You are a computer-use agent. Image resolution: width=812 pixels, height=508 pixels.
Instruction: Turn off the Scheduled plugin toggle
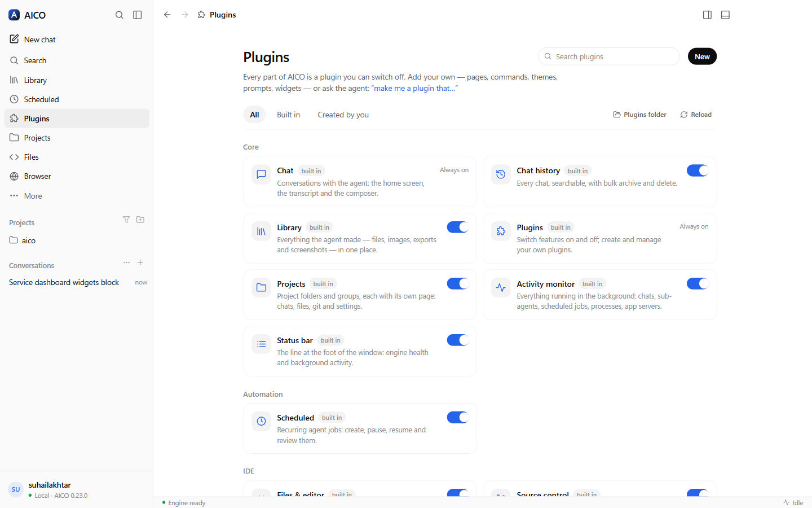click(458, 417)
